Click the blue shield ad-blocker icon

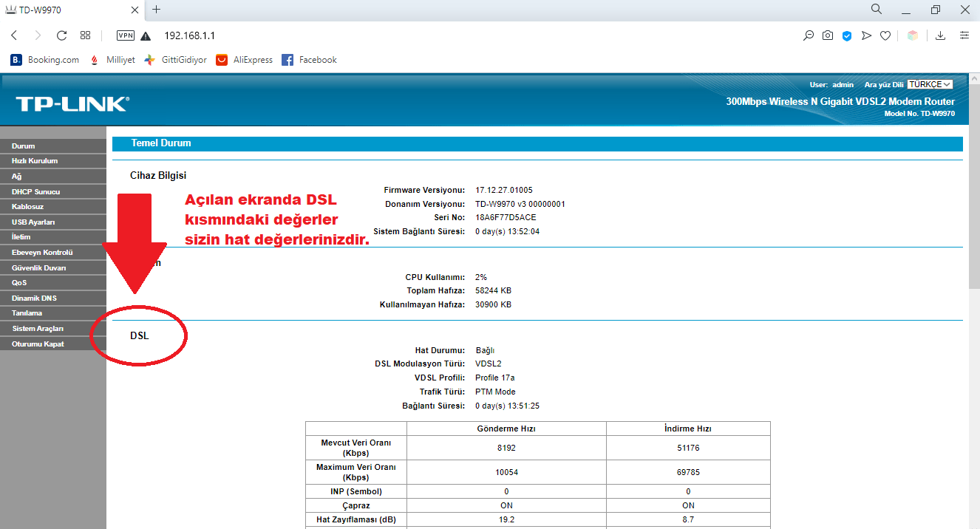click(x=847, y=35)
